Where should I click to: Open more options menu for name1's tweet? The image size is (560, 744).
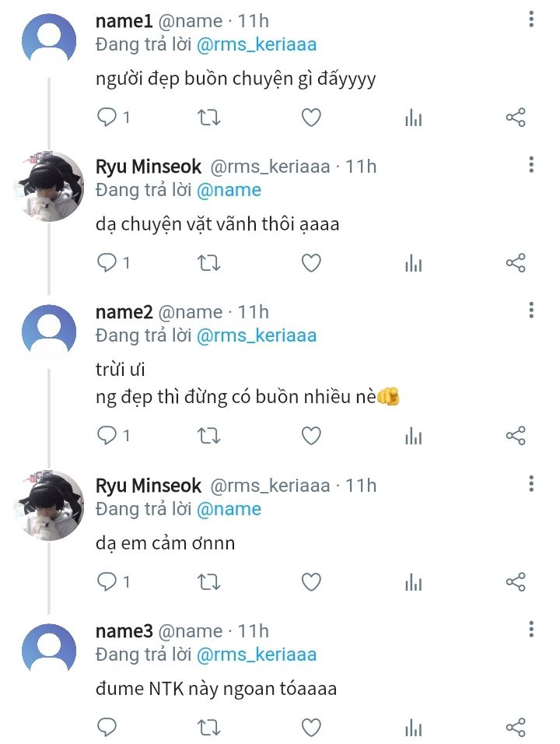pos(530,19)
